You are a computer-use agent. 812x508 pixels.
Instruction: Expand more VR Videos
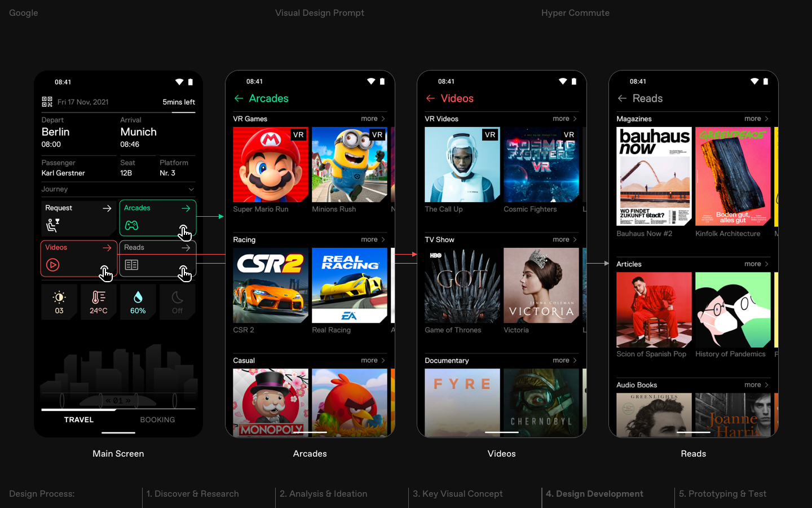(x=565, y=119)
